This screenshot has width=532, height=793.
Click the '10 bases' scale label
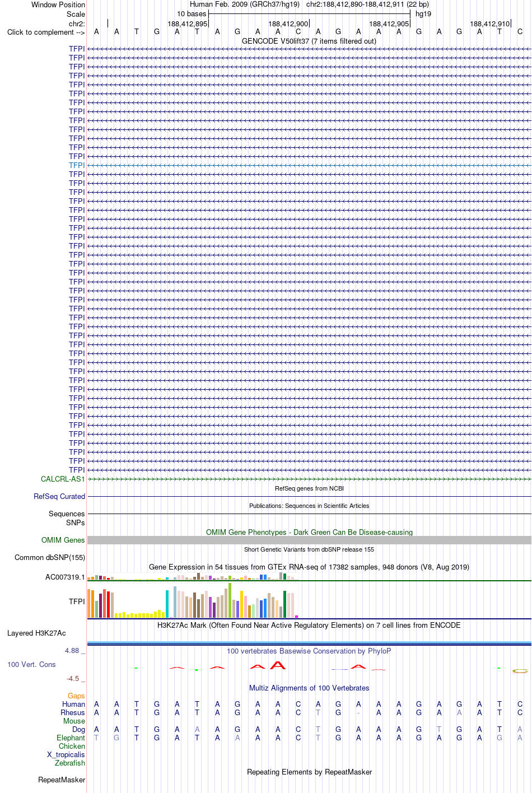tap(192, 14)
